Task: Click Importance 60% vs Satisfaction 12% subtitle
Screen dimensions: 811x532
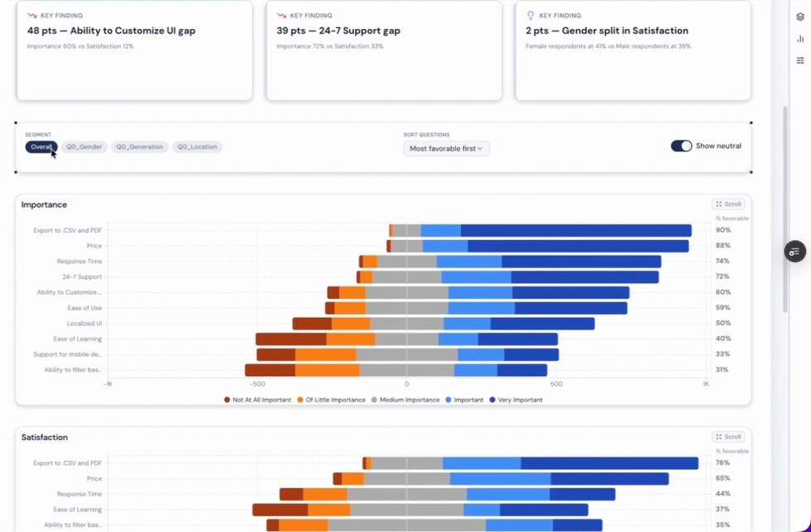Action: (80, 46)
